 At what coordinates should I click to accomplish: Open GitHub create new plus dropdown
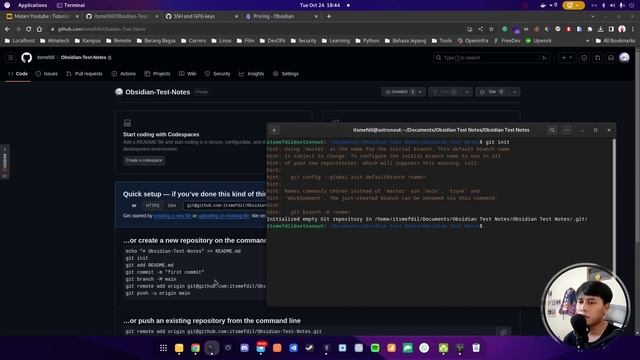(567, 58)
